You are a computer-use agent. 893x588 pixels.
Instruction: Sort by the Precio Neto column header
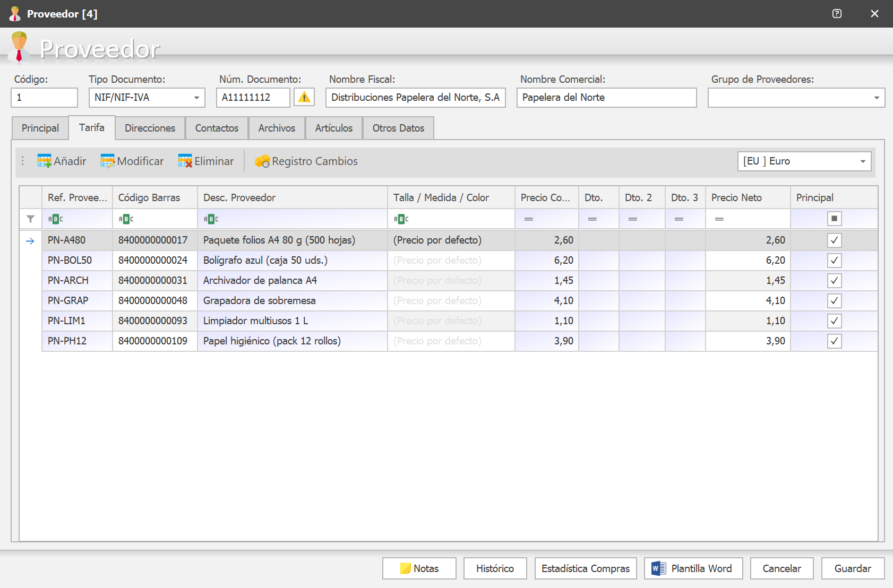[x=748, y=197]
